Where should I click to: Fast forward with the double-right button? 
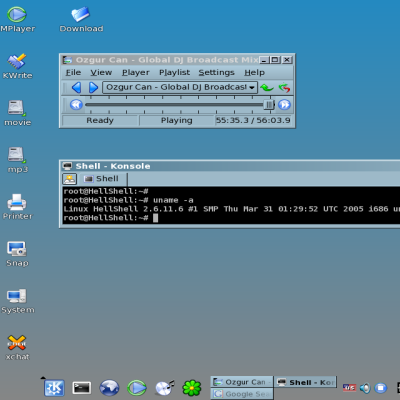tap(284, 105)
